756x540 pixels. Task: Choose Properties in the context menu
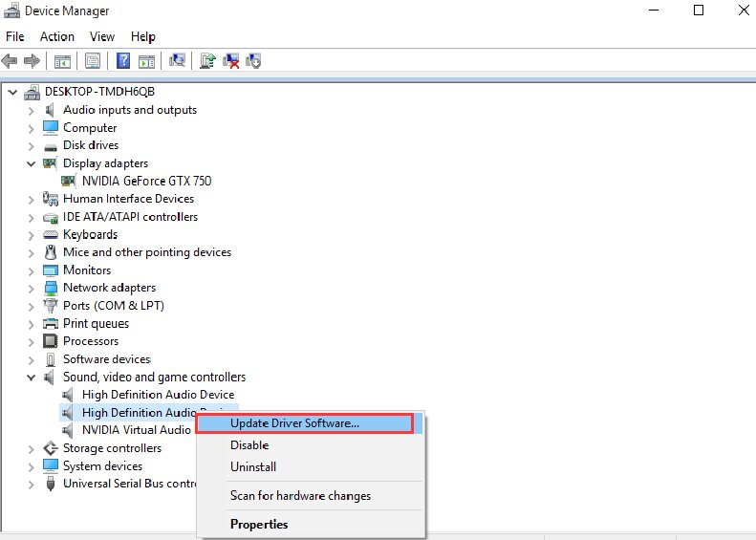[311, 524]
